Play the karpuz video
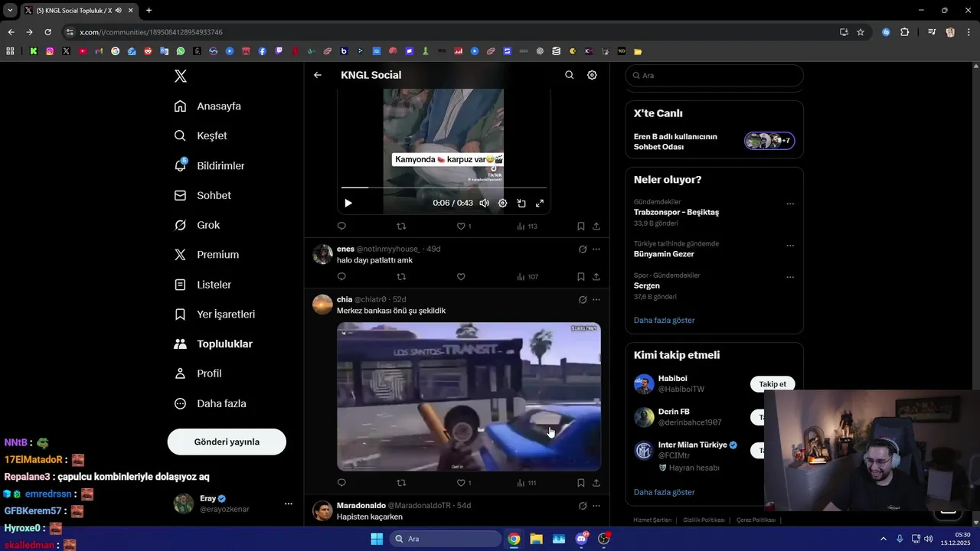Image resolution: width=980 pixels, height=551 pixels. [348, 203]
